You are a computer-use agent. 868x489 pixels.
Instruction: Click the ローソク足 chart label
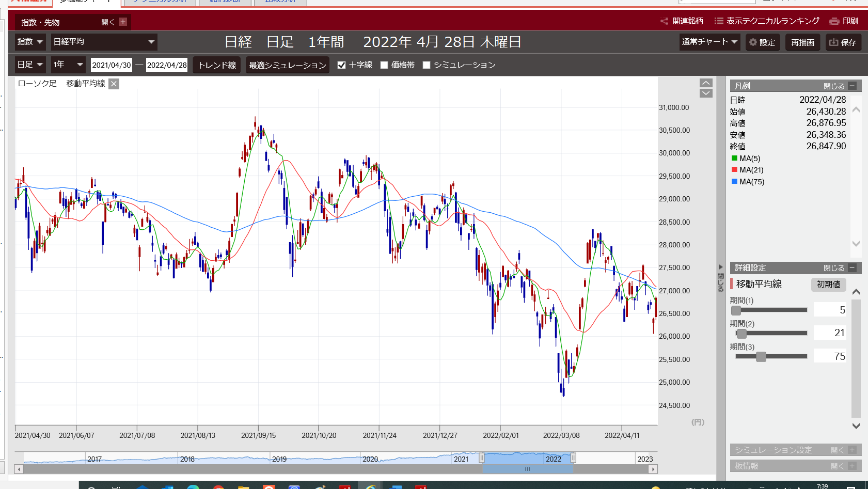pos(37,84)
